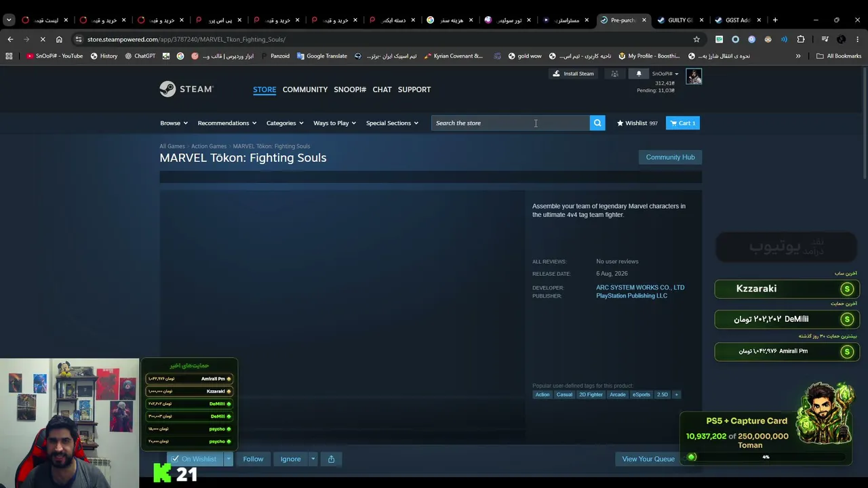Screen dimensions: 868x488
Task: Stop loading the page
Action: [43, 39]
